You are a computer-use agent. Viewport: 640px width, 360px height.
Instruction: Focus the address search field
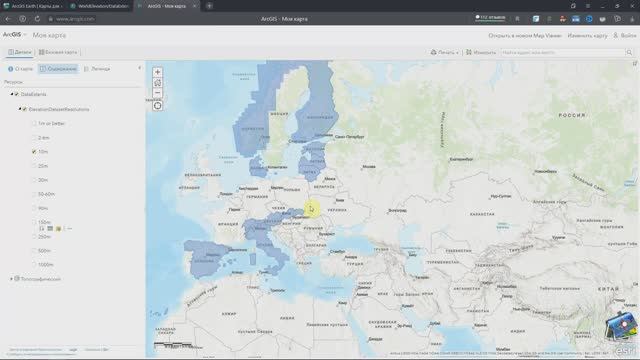[563, 52]
